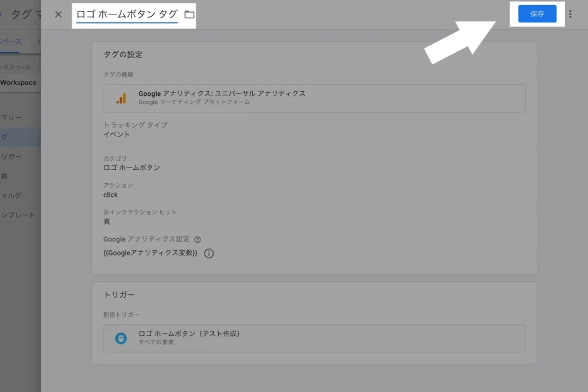This screenshot has width=588, height=392.
Task: Click the blue 保存 save button
Action: [537, 14]
